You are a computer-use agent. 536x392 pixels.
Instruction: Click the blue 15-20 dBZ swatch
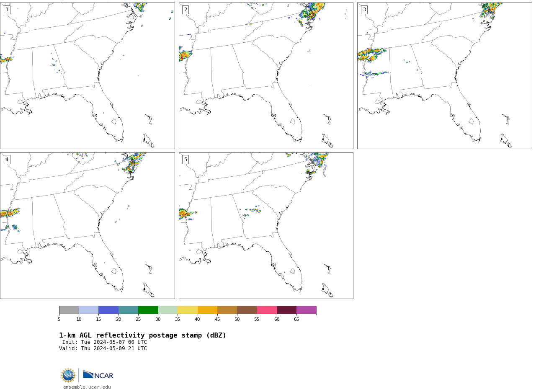108,310
